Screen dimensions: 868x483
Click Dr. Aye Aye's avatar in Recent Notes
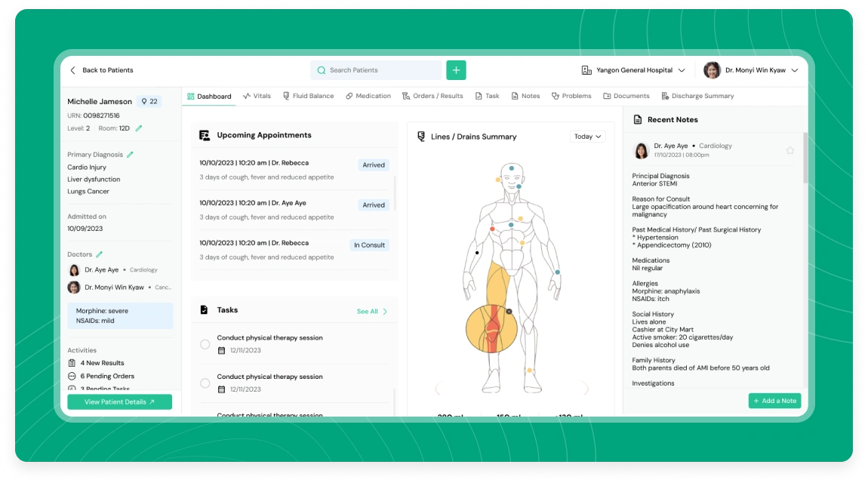(641, 150)
